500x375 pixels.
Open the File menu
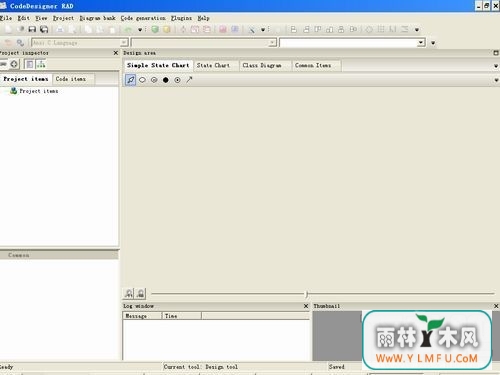click(6, 18)
